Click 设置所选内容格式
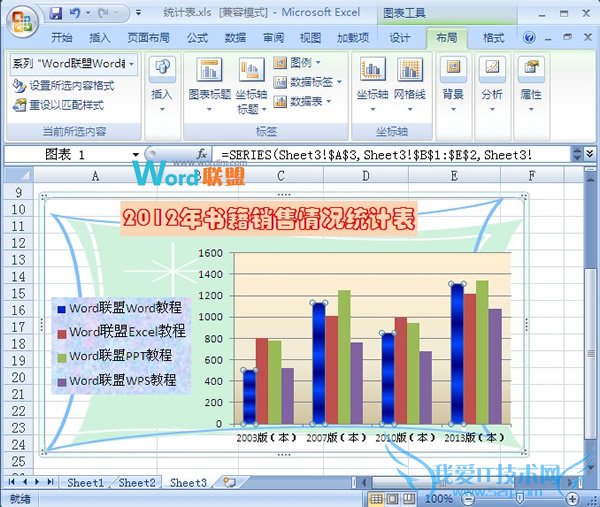600x507 pixels. pyautogui.click(x=64, y=86)
